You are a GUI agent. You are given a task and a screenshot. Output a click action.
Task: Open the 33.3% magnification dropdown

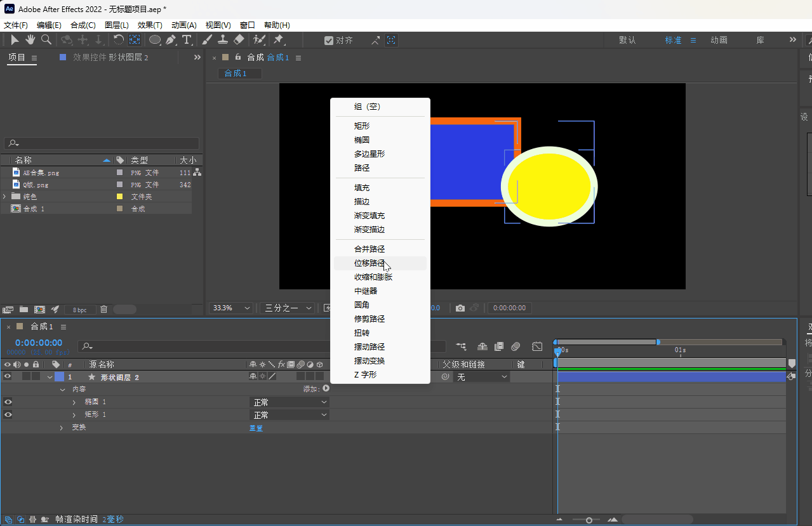coord(232,308)
